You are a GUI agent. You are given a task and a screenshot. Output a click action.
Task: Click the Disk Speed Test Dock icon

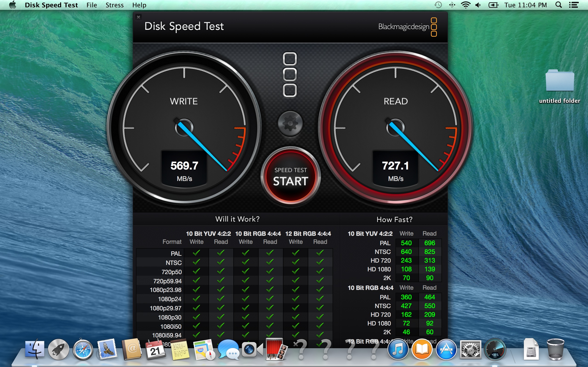(x=495, y=350)
